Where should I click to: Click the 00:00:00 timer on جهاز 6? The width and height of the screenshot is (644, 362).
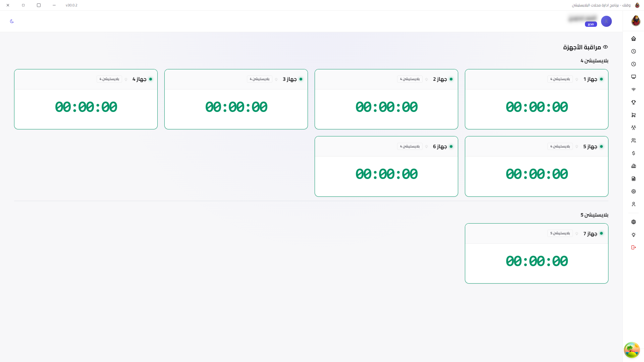pos(386,174)
